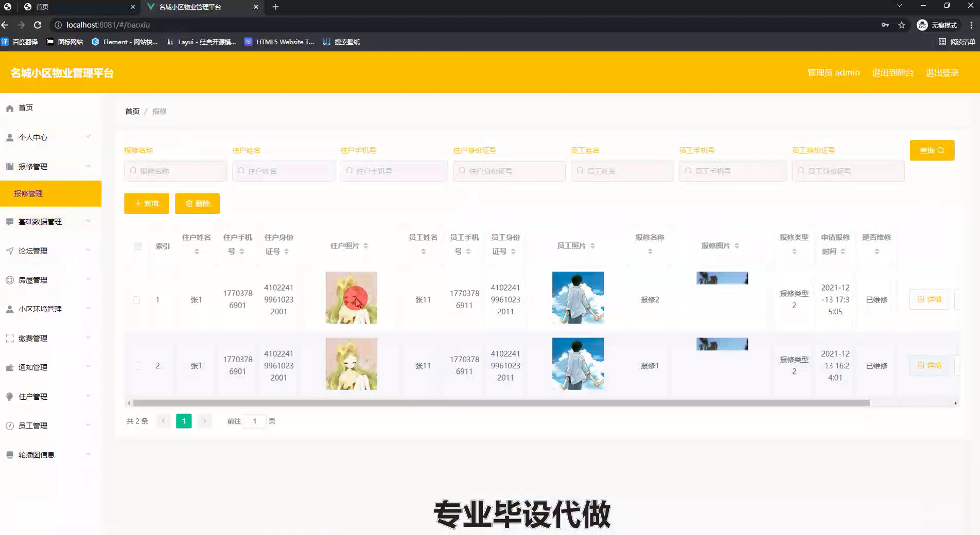Expand 轮播图信息 sidebar menu
The width and height of the screenshot is (980, 535).
(x=50, y=455)
